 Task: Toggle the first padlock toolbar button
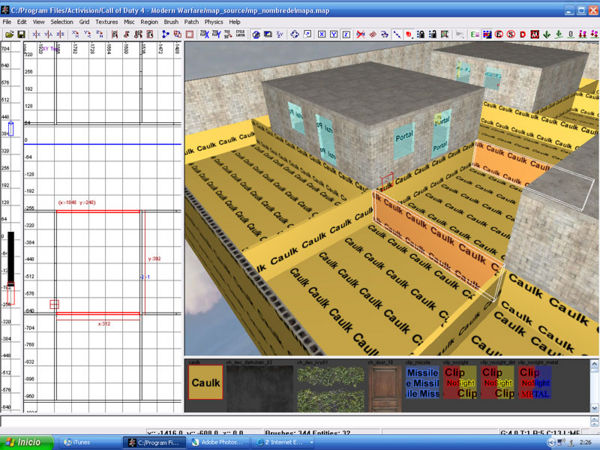tap(421, 34)
